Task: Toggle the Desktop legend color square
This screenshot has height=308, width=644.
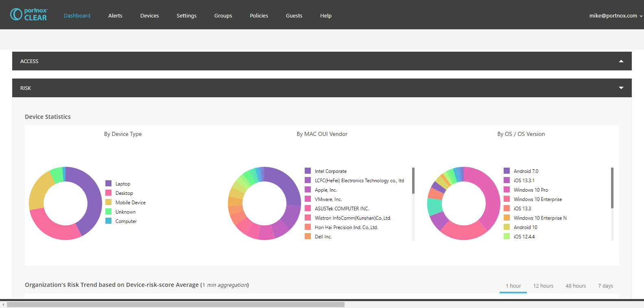Action: point(109,193)
